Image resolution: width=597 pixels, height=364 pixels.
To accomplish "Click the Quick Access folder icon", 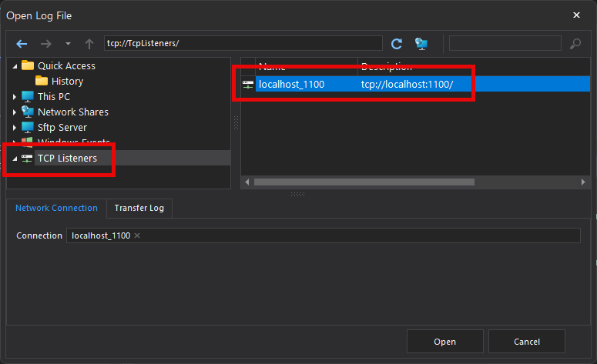I will click(28, 65).
